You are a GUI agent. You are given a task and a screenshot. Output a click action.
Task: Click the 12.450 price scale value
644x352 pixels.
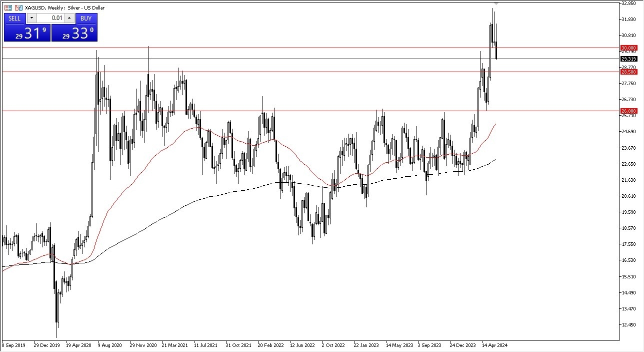coord(628,324)
